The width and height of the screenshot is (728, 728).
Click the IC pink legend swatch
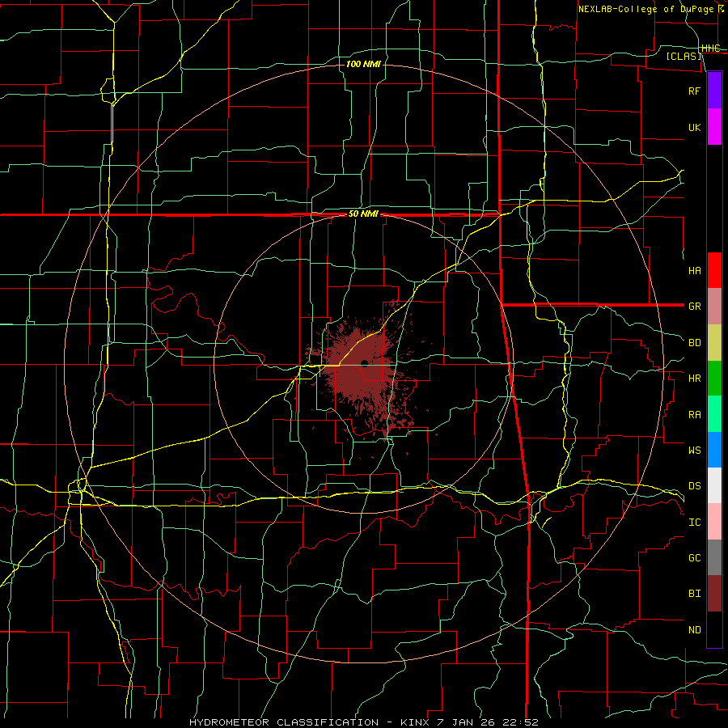(x=714, y=522)
